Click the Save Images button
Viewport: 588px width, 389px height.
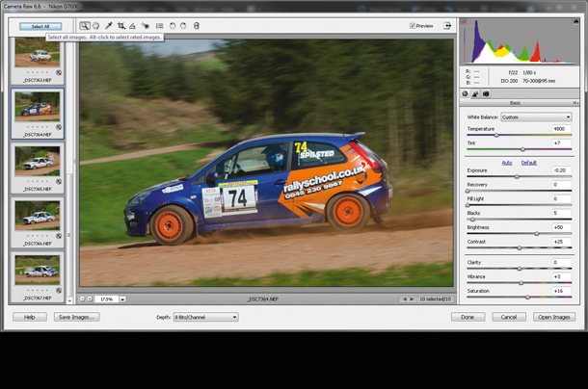[x=76, y=317]
